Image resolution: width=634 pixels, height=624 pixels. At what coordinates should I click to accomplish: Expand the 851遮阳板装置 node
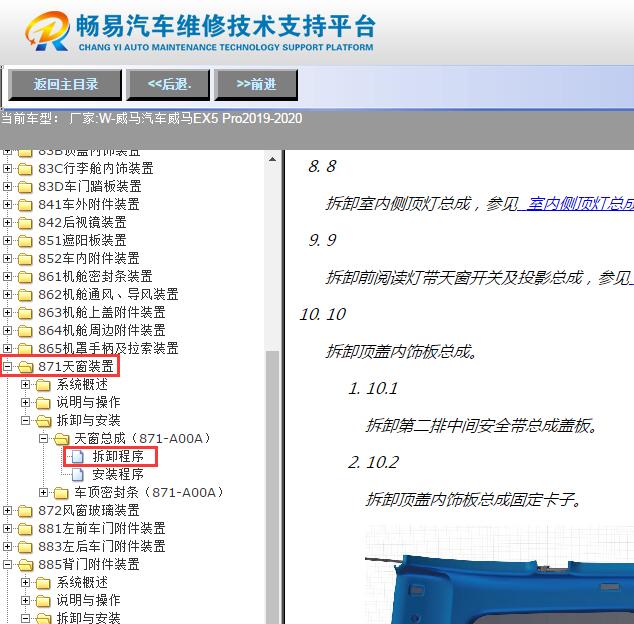click(x=7, y=240)
